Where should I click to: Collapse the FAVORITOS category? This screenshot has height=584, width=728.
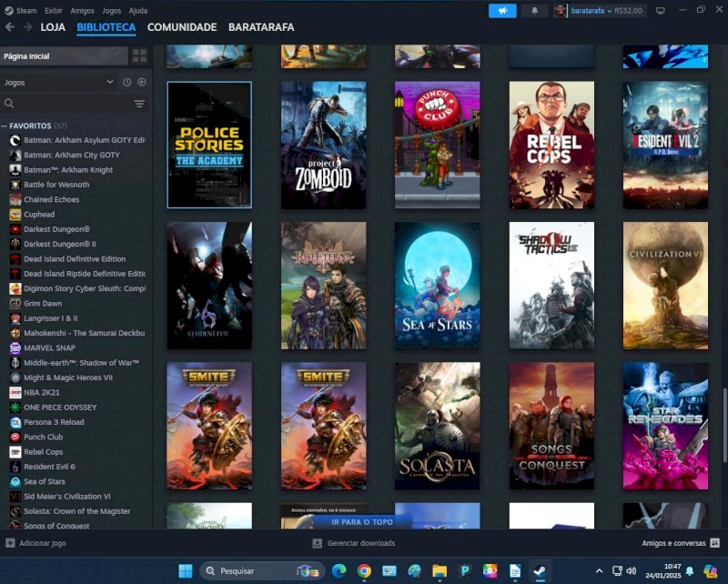(5, 126)
